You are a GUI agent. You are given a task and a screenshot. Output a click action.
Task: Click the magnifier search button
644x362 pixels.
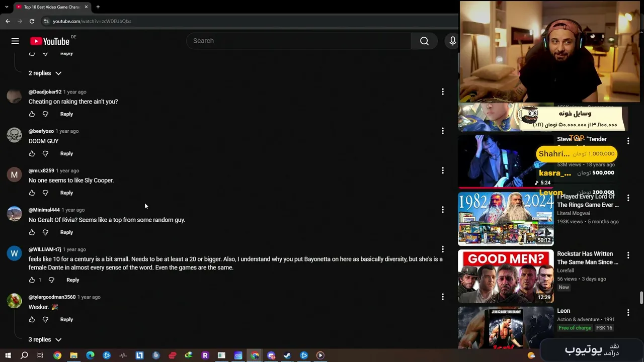424,41
